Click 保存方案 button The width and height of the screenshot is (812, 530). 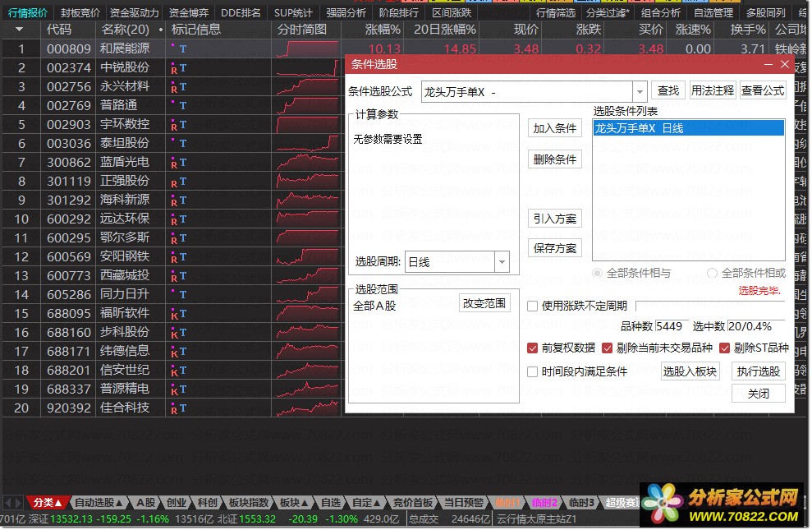pyautogui.click(x=555, y=249)
